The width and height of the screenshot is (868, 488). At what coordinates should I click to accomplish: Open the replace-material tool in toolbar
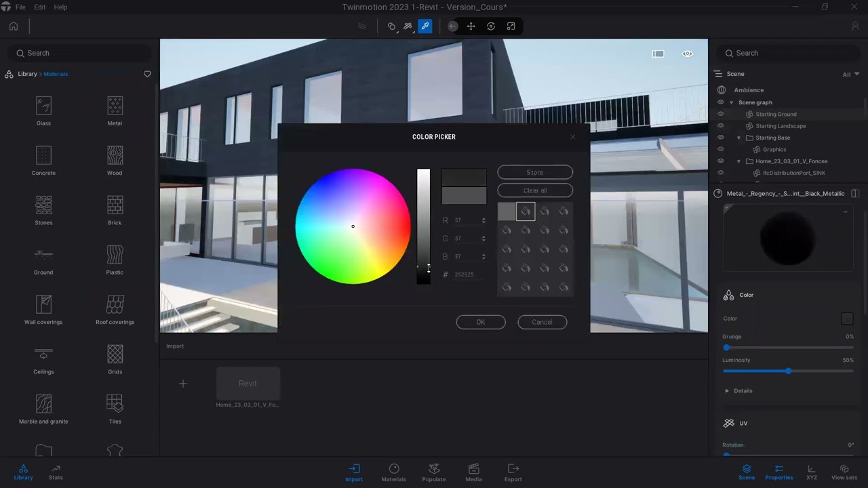pos(408,26)
